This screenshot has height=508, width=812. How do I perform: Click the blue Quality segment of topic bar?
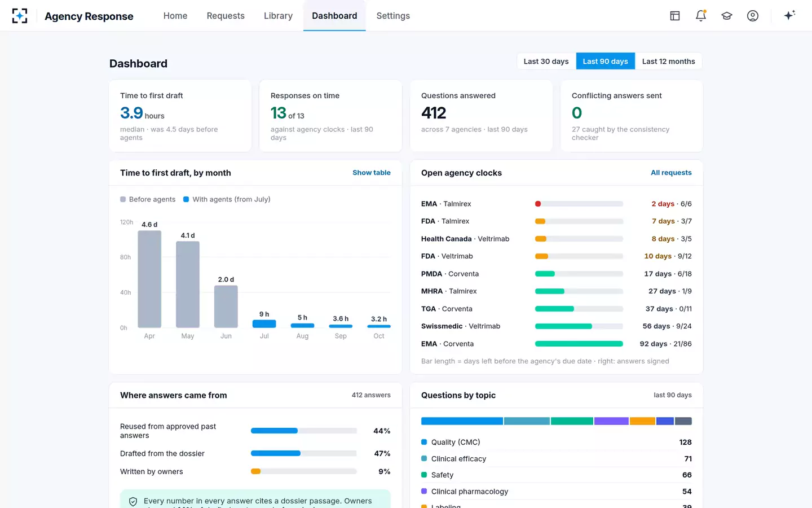point(462,421)
